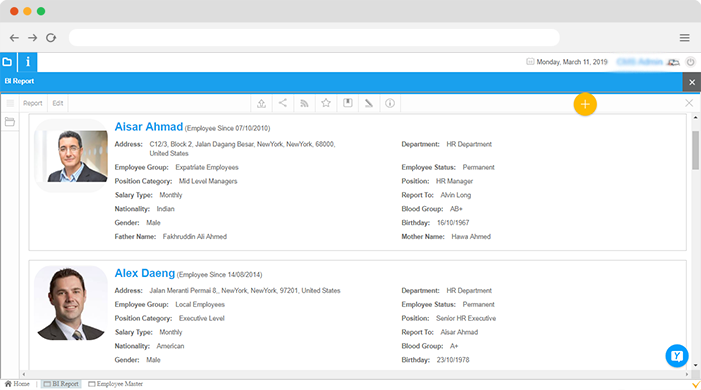701x390 pixels.
Task: Select nationality value 'Indian'
Action: (165, 209)
